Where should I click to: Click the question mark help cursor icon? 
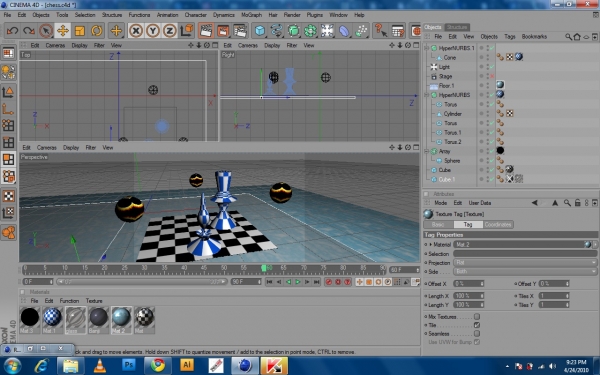[x=380, y=31]
